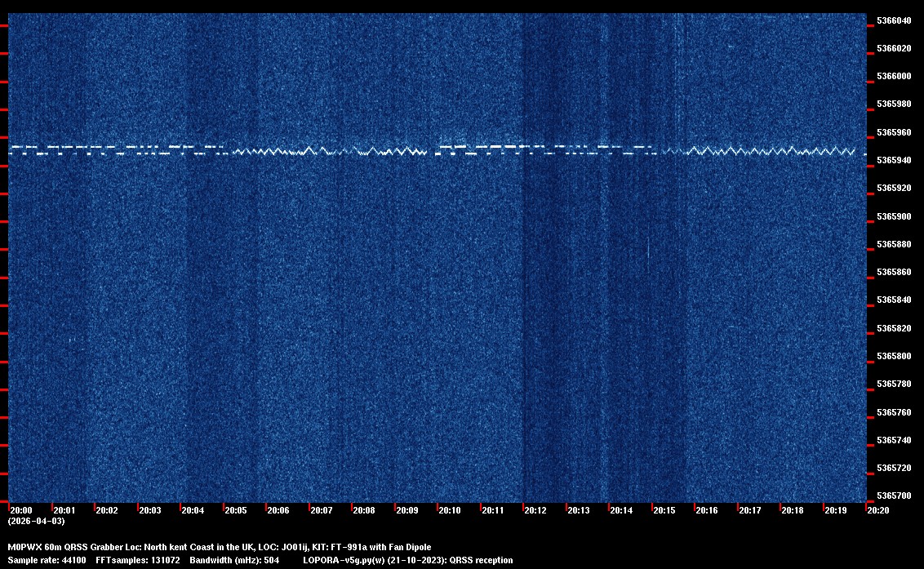Viewport: 924px width, 569px height.
Task: Click the 20:00 time axis label
Action: [x=21, y=510]
